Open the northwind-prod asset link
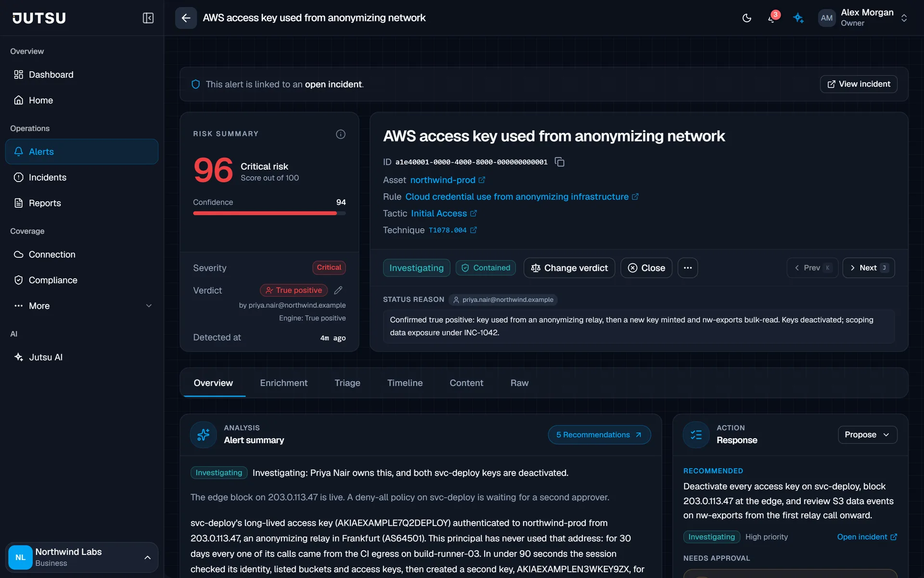924x578 pixels. click(x=448, y=180)
